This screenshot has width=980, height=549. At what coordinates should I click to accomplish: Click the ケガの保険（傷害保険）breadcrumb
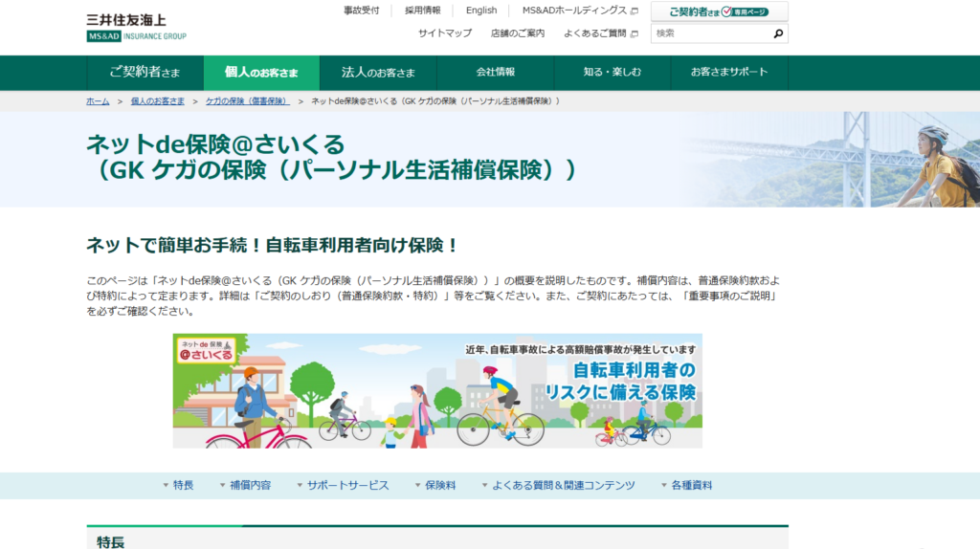click(x=247, y=100)
